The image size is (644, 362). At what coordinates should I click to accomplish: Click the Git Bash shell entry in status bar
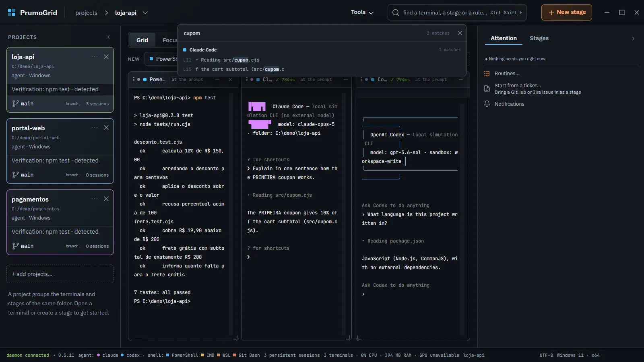click(x=246, y=355)
